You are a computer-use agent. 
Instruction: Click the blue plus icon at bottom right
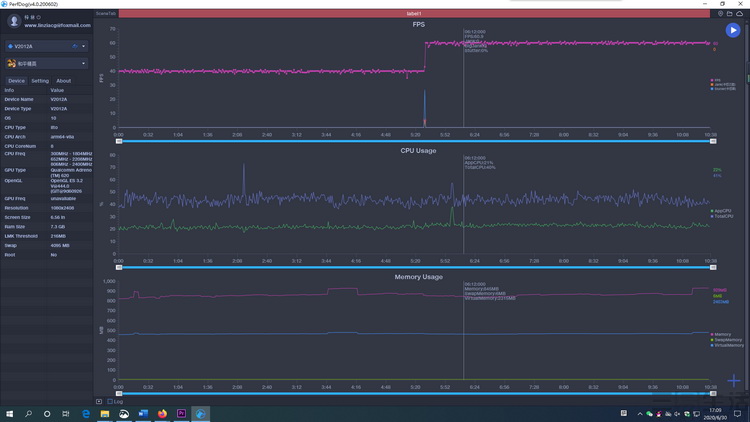pos(734,381)
